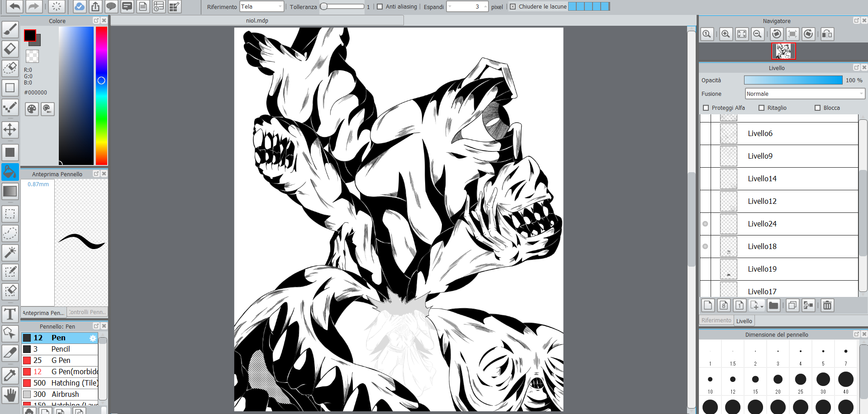The width and height of the screenshot is (868, 414).
Task: Select the Gradient tool
Action: pos(10,191)
